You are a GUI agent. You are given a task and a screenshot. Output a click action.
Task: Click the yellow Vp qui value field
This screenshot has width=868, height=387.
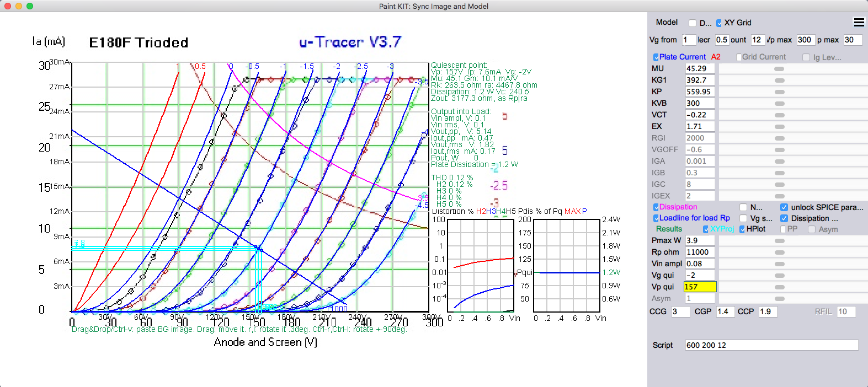[x=699, y=287]
